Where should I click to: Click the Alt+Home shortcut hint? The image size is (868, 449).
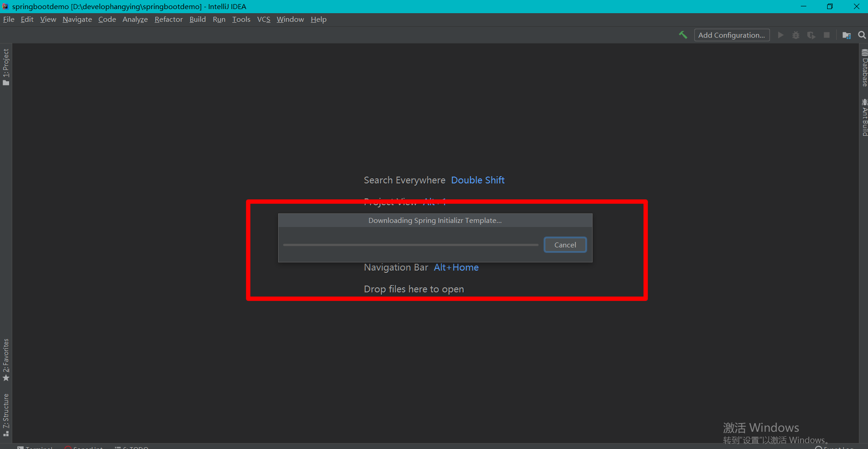point(456,267)
